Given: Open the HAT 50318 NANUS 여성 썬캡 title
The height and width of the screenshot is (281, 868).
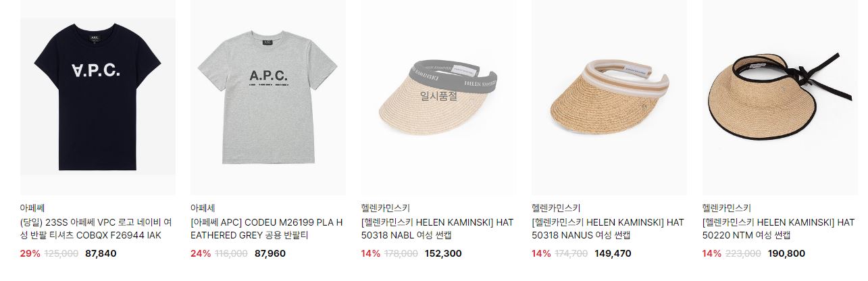Looking at the screenshot, I should click(x=608, y=228).
